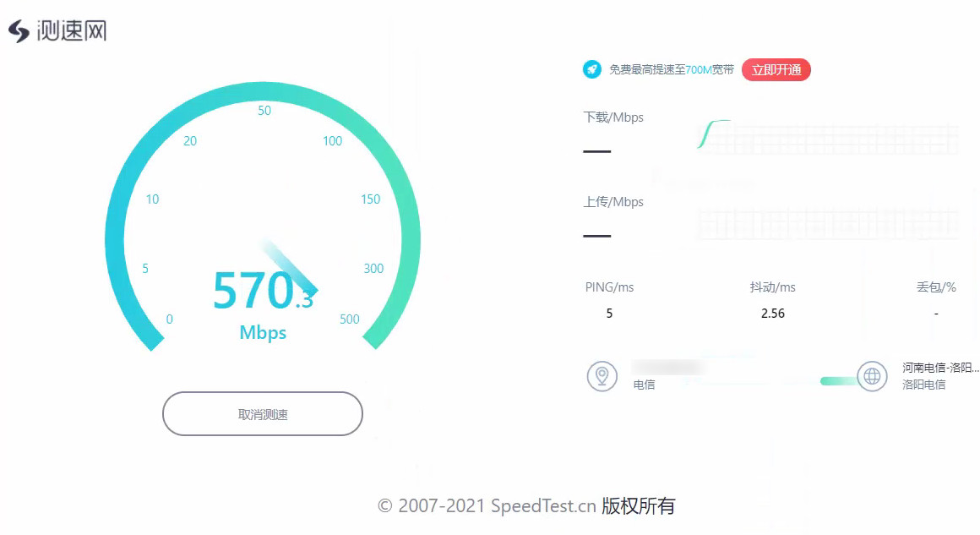
Task: Click the 570.3 Mbps speed reading
Action: click(x=263, y=291)
